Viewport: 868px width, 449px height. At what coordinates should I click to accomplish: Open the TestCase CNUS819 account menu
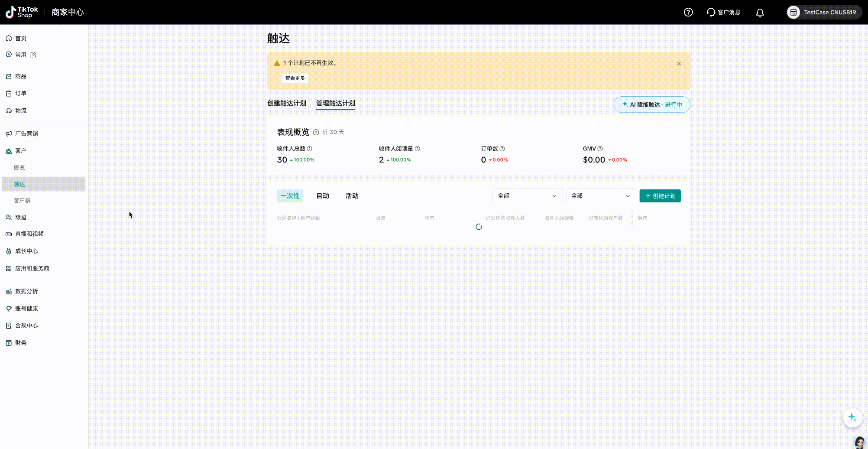pos(824,12)
